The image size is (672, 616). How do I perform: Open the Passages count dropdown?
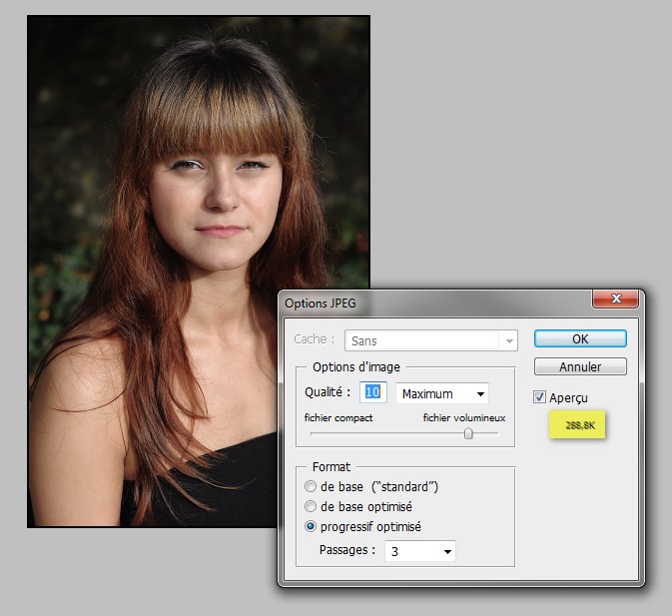[420, 551]
